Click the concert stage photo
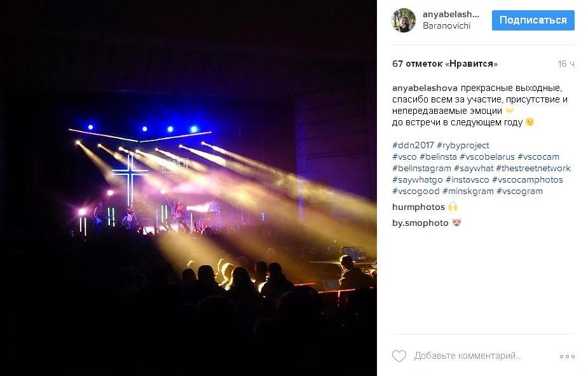588x376 pixels. click(x=188, y=188)
